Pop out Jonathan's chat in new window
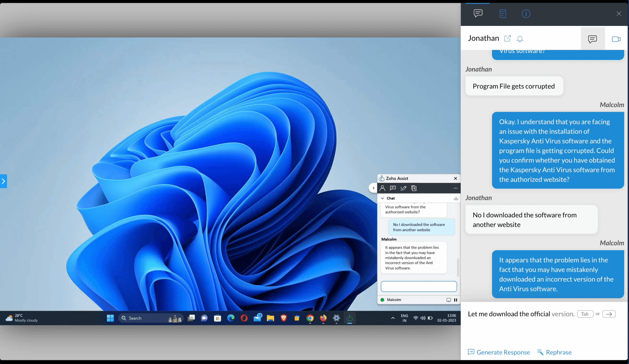This screenshot has height=364, width=629. (x=507, y=38)
